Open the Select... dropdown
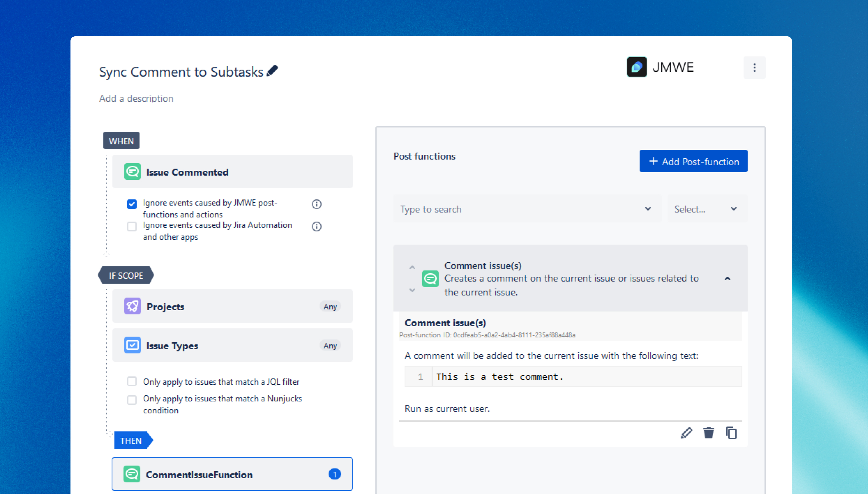This screenshot has width=868, height=494. (707, 209)
